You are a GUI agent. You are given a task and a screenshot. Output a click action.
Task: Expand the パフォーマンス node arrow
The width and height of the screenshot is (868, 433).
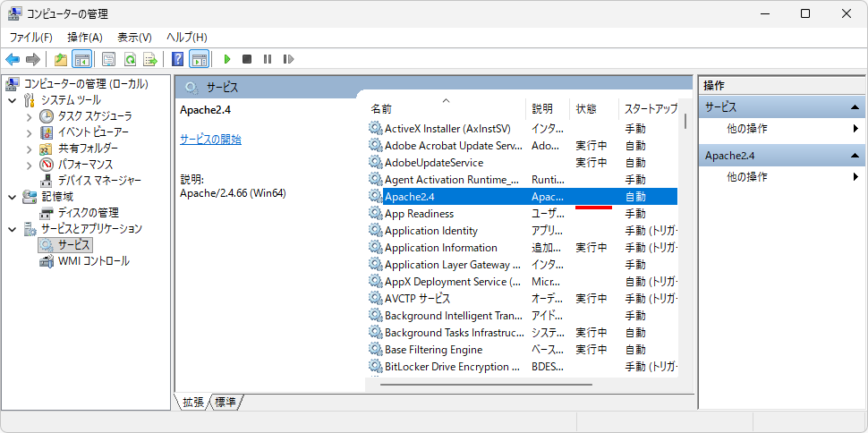[30, 165]
